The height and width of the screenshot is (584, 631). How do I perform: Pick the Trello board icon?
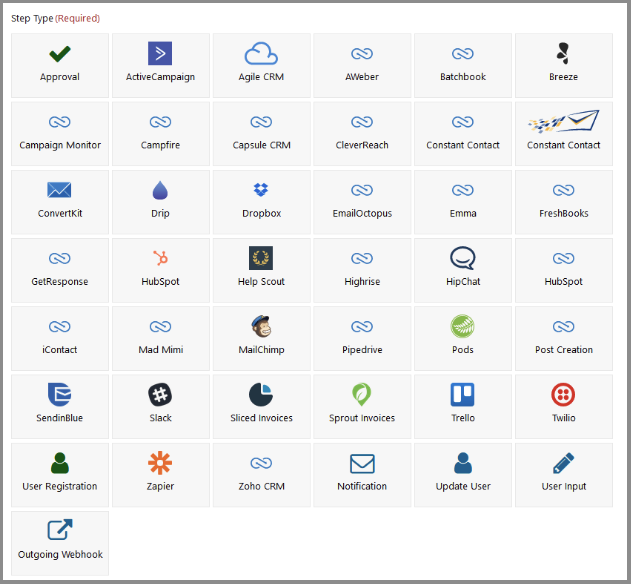462,394
